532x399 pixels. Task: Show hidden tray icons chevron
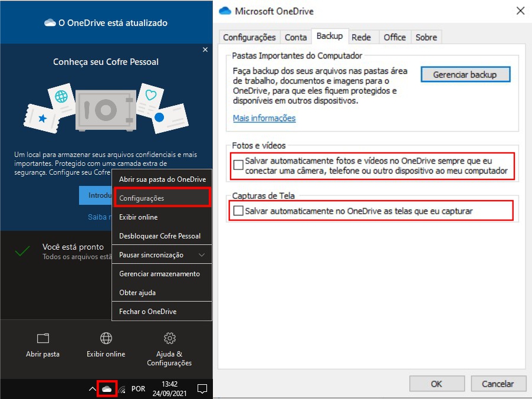92,389
